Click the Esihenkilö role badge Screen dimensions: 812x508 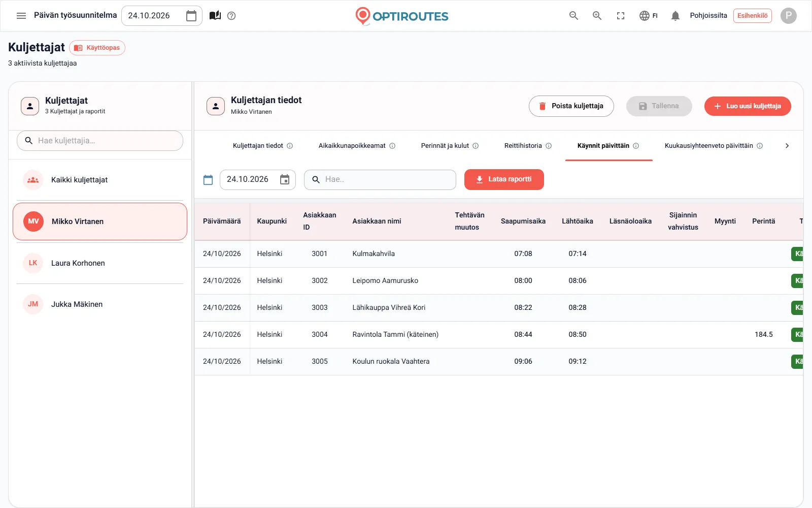[752, 16]
